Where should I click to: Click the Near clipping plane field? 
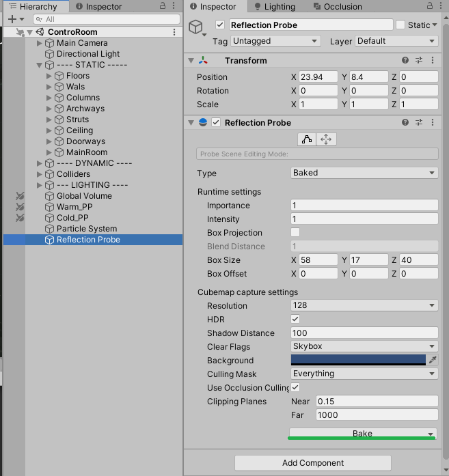(377, 401)
